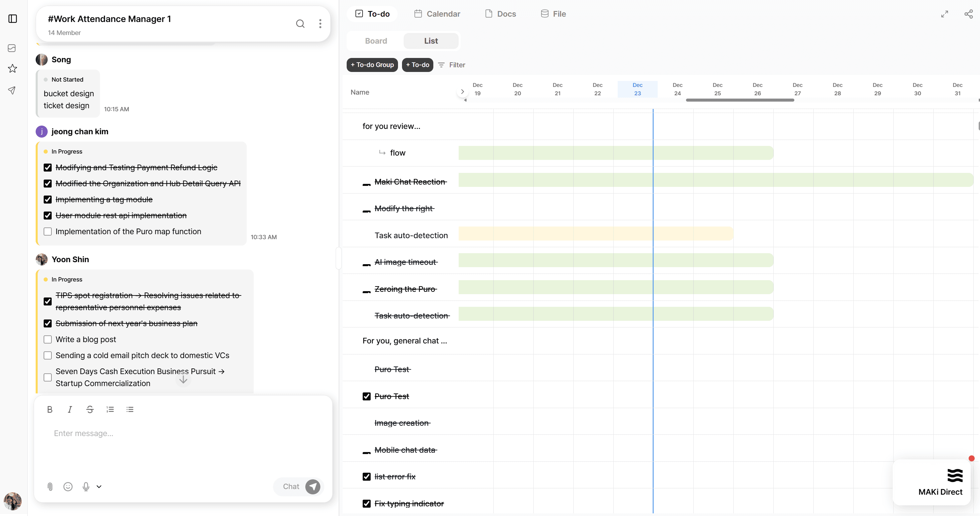This screenshot has height=516, width=980.
Task: Click the share icon at top right
Action: click(968, 14)
